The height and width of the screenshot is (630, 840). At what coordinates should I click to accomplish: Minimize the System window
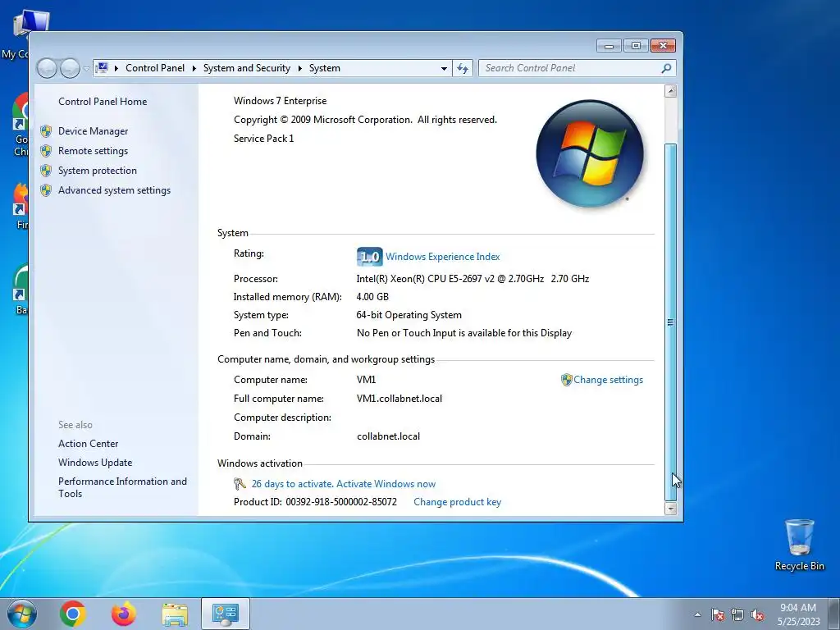(609, 46)
